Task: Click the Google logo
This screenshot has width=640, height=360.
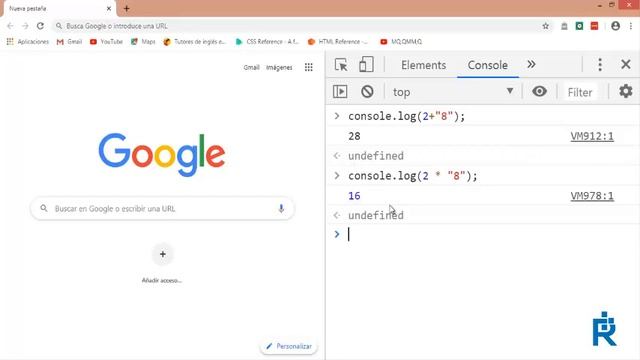Action: point(162,155)
